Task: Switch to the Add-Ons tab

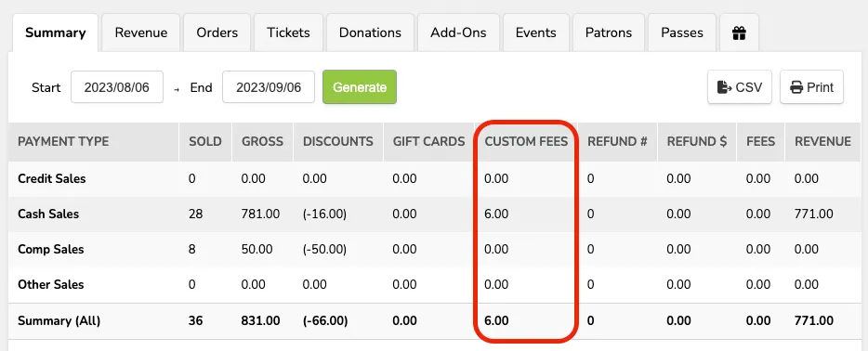Action: 458,33
